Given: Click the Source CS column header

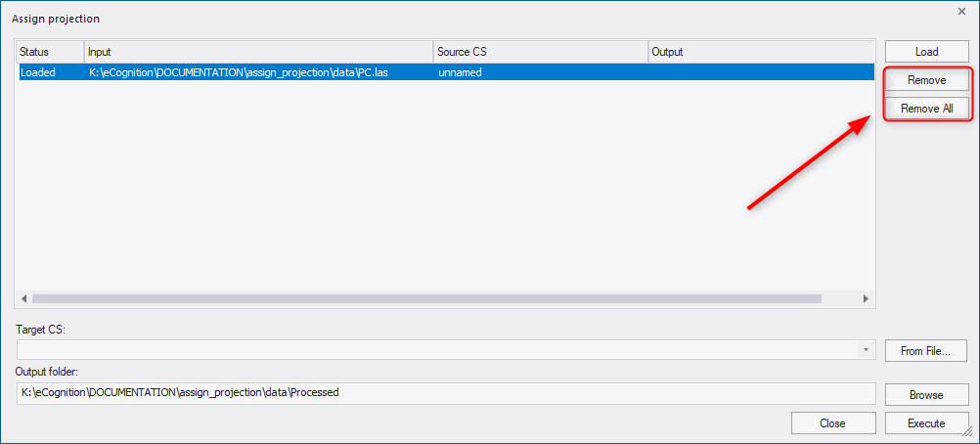Looking at the screenshot, I should [x=540, y=52].
